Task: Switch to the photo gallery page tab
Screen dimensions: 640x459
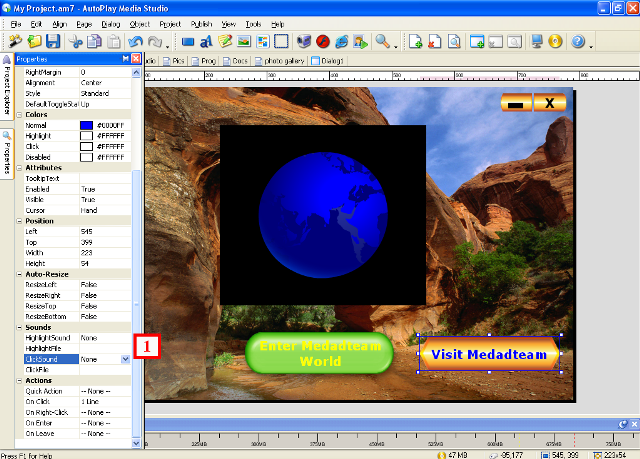Action: [x=282, y=61]
